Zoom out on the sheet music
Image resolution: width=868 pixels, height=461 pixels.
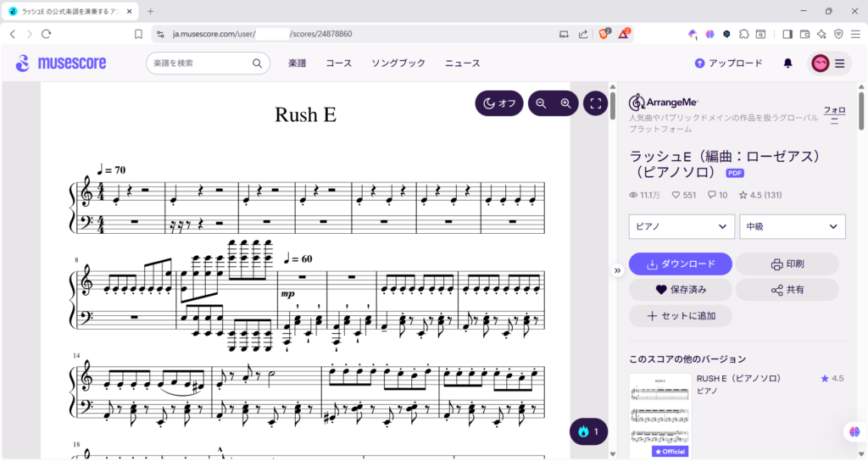pos(541,103)
